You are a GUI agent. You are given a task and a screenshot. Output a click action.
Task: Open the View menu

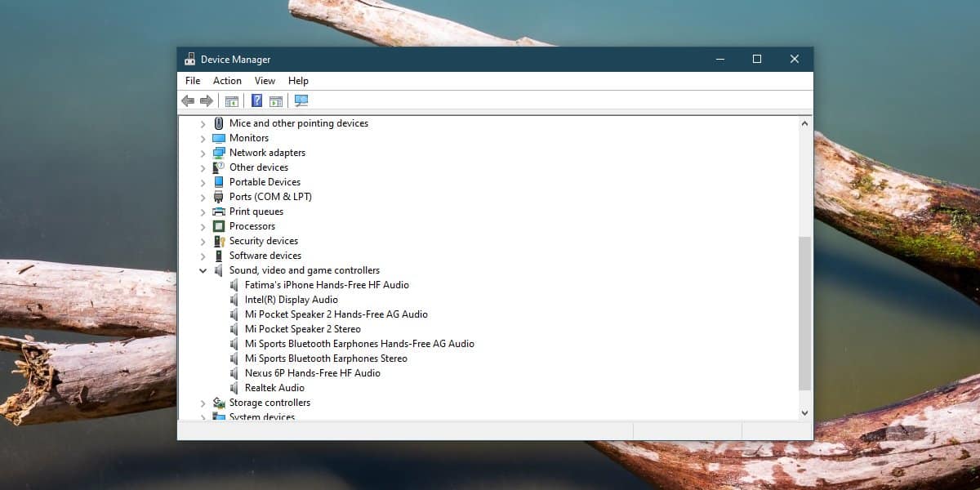click(265, 81)
